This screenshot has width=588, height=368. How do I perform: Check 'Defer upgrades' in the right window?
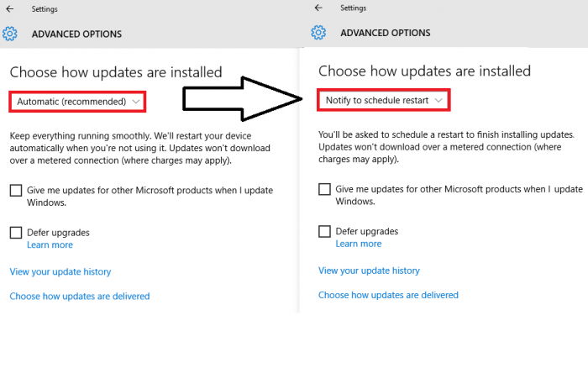tap(324, 231)
